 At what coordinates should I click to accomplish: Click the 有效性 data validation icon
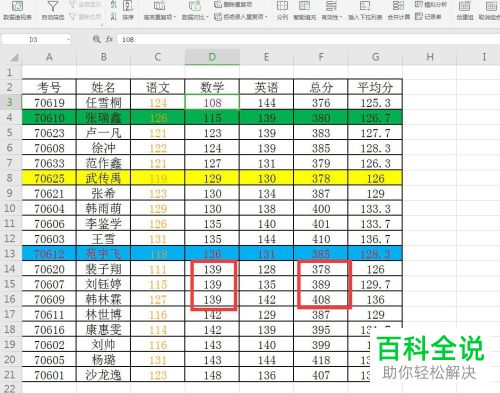tap(331, 6)
